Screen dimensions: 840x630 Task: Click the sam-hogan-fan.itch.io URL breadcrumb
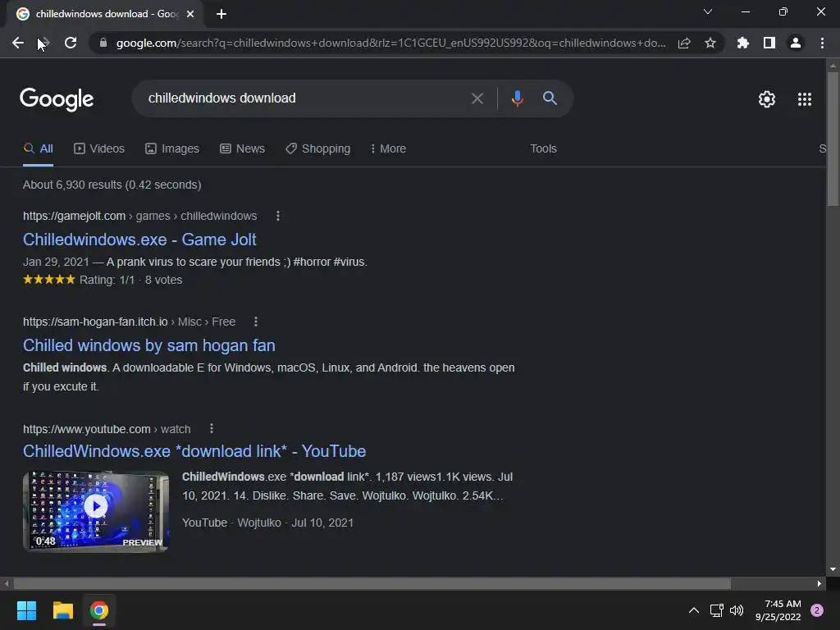point(129,322)
